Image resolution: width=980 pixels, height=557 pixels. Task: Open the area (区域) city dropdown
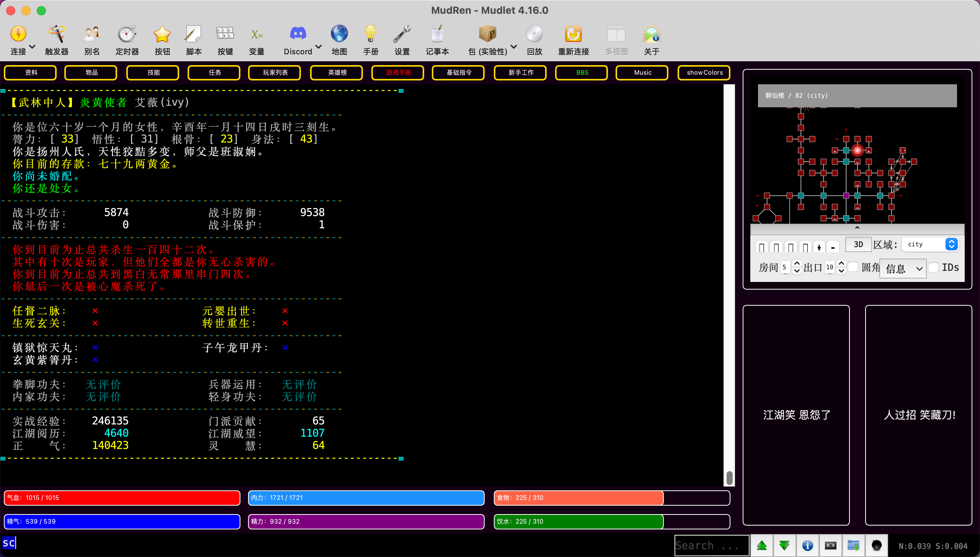click(930, 244)
